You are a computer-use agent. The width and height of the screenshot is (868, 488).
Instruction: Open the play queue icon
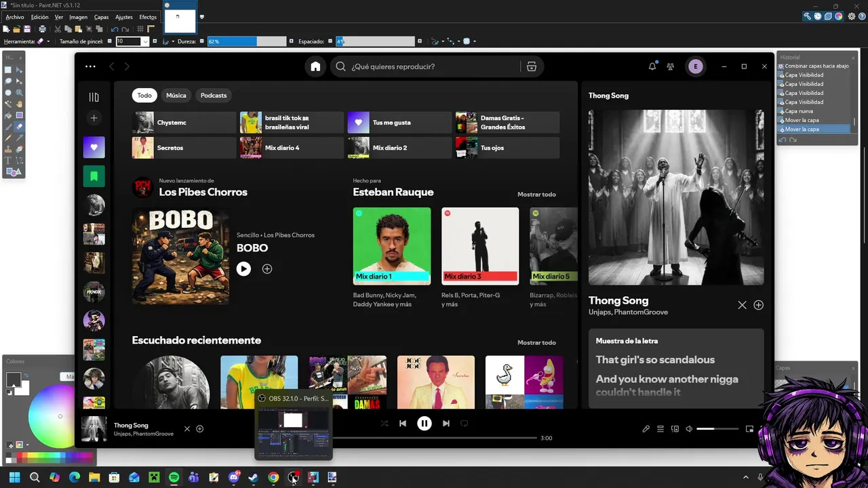click(x=660, y=428)
